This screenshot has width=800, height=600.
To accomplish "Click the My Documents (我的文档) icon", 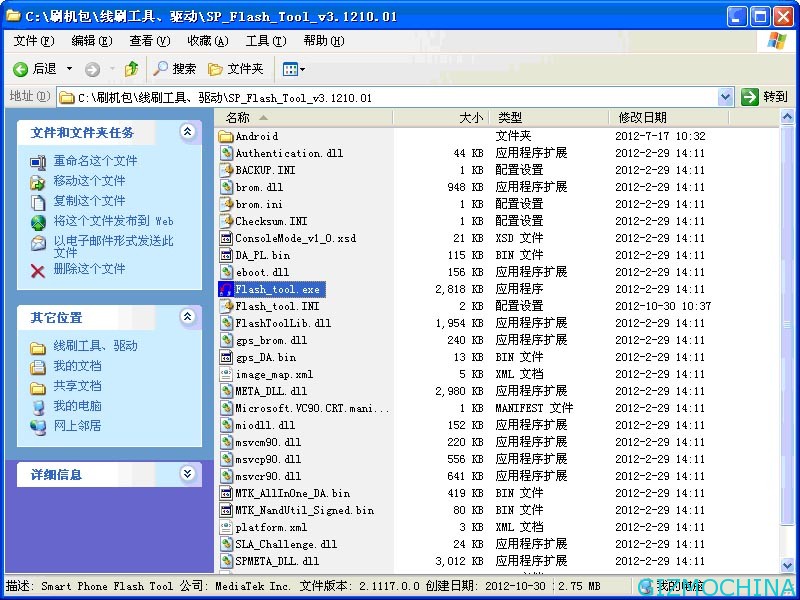I will tap(38, 367).
